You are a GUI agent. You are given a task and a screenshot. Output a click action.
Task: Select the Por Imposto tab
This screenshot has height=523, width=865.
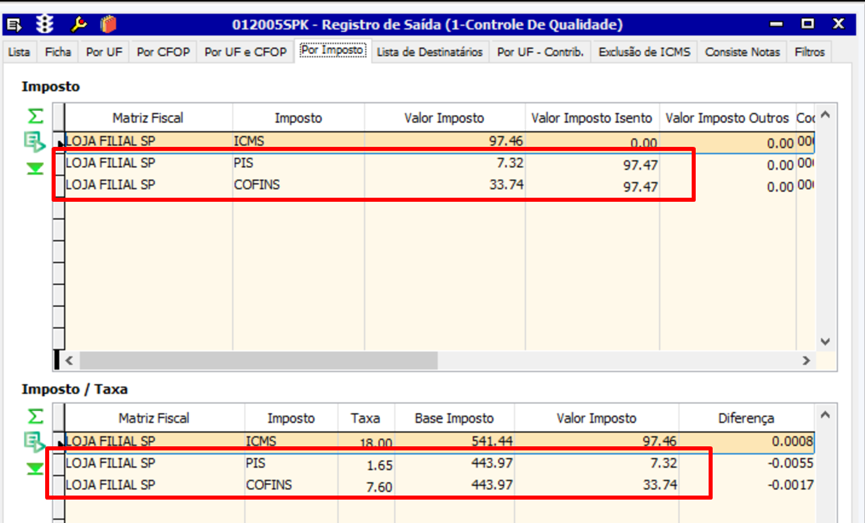point(332,50)
